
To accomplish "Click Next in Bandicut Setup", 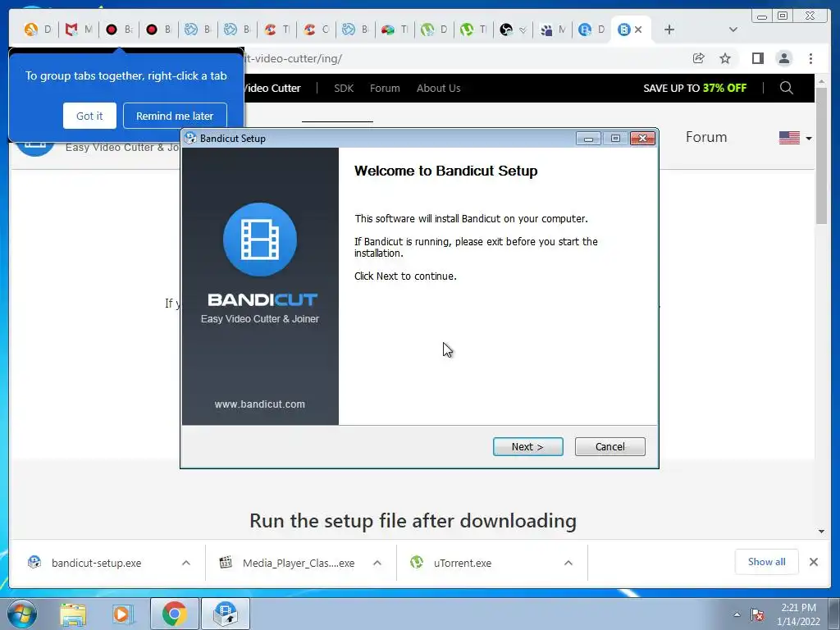I will [x=527, y=447].
